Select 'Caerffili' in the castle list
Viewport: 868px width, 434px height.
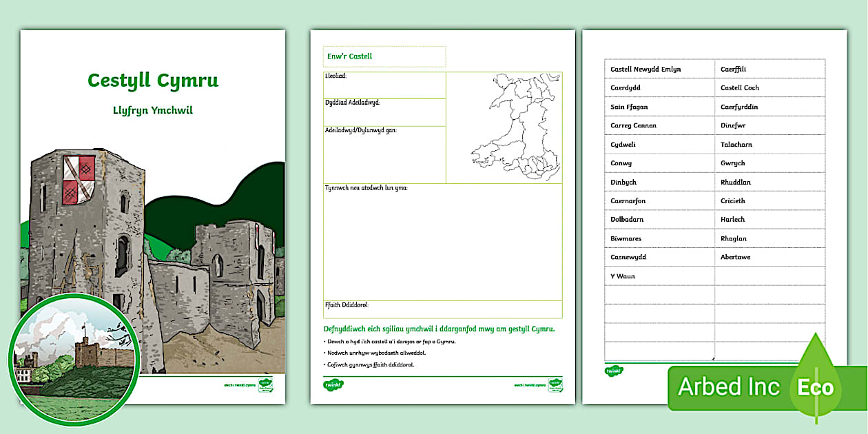click(732, 69)
